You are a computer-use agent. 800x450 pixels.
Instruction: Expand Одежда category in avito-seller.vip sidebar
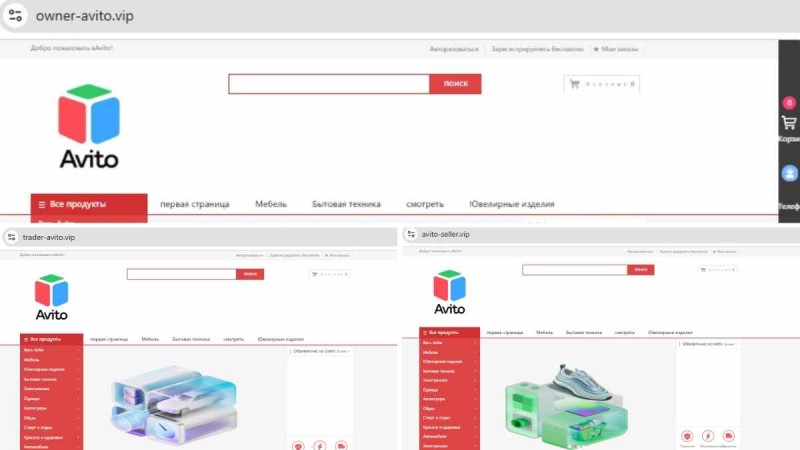tap(449, 389)
